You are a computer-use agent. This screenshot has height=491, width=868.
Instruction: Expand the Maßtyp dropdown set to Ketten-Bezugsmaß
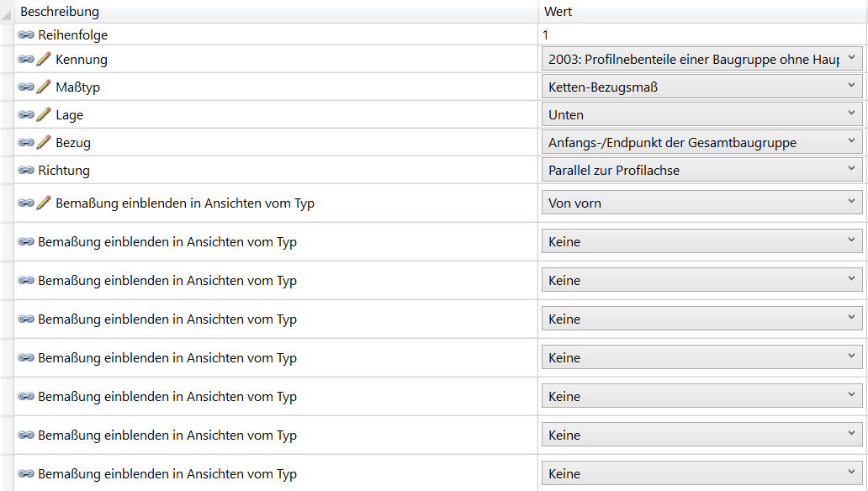[x=701, y=87]
